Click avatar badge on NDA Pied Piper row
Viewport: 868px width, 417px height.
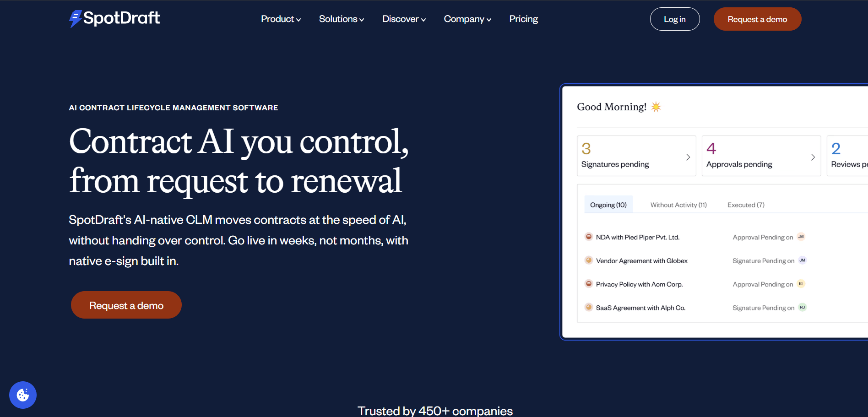click(x=801, y=237)
